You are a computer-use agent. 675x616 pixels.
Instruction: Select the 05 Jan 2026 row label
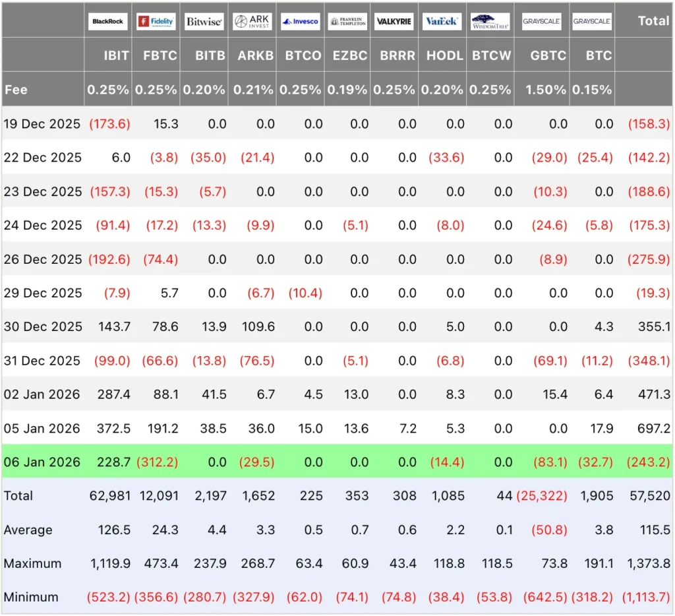(42, 429)
